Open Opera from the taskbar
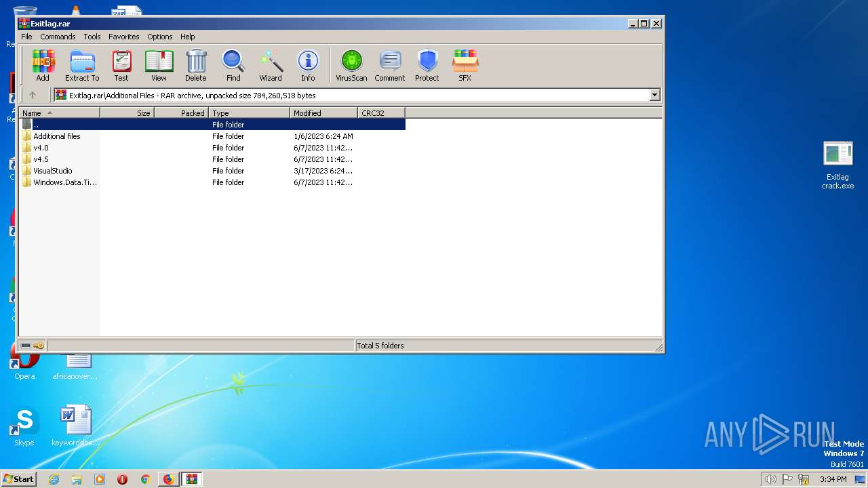Screen dimensions: 868x488 pos(123,479)
